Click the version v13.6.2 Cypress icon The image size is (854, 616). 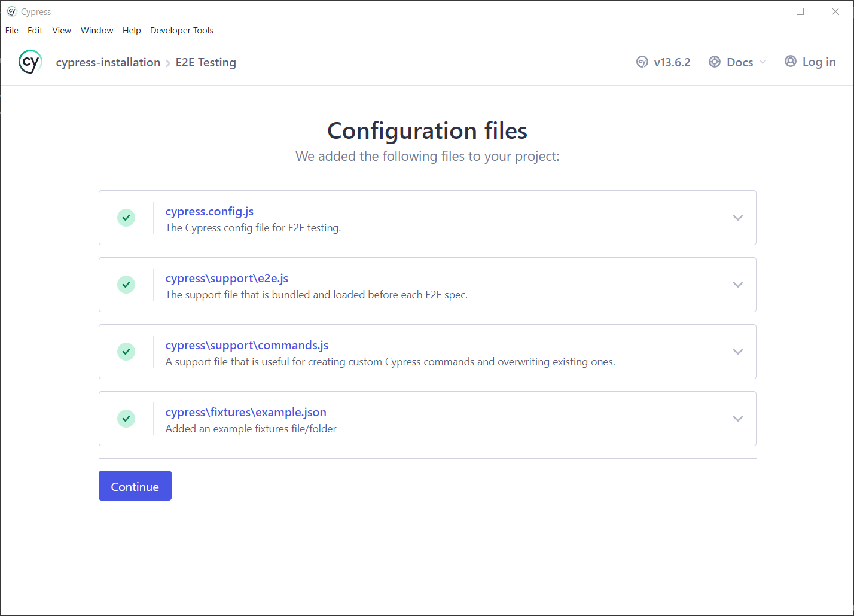click(642, 62)
